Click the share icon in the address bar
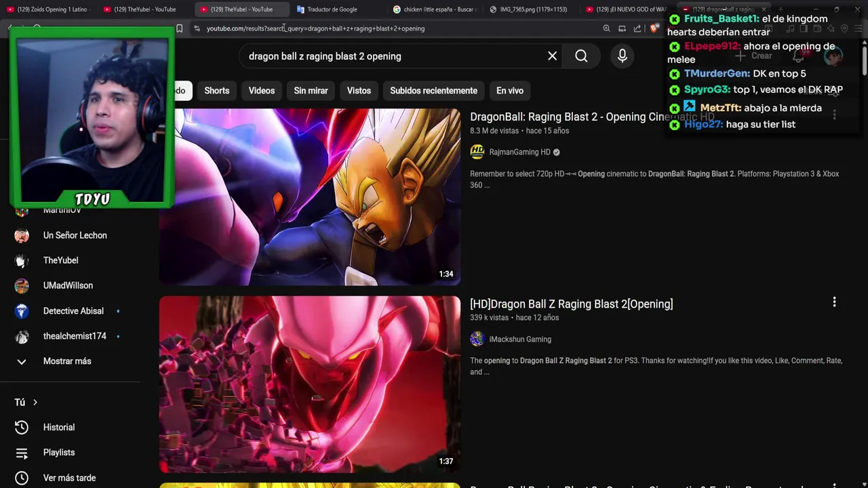The height and width of the screenshot is (488, 868). (x=637, y=28)
